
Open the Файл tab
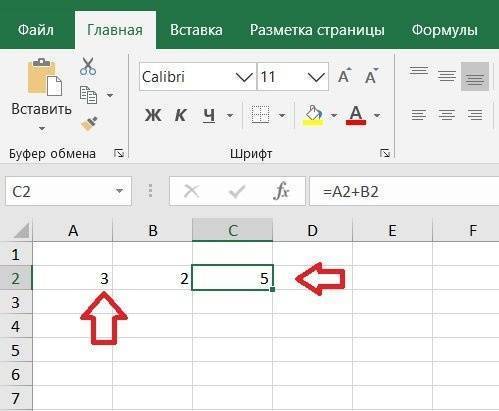coord(35,30)
